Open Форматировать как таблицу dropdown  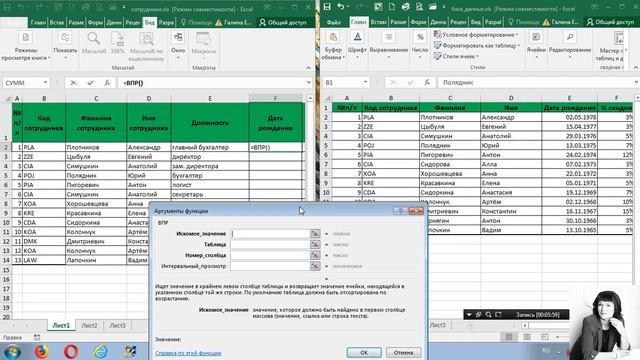[x=477, y=45]
